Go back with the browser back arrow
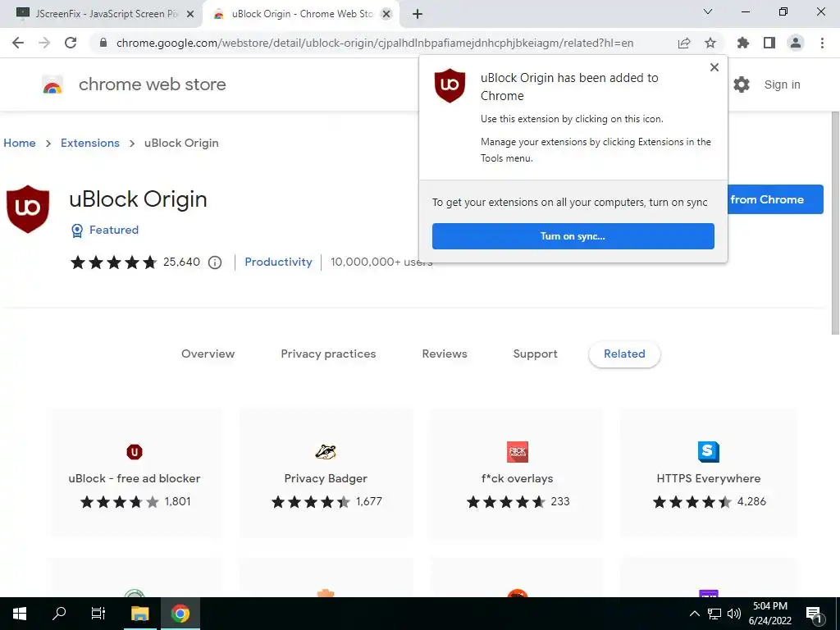 (18, 43)
